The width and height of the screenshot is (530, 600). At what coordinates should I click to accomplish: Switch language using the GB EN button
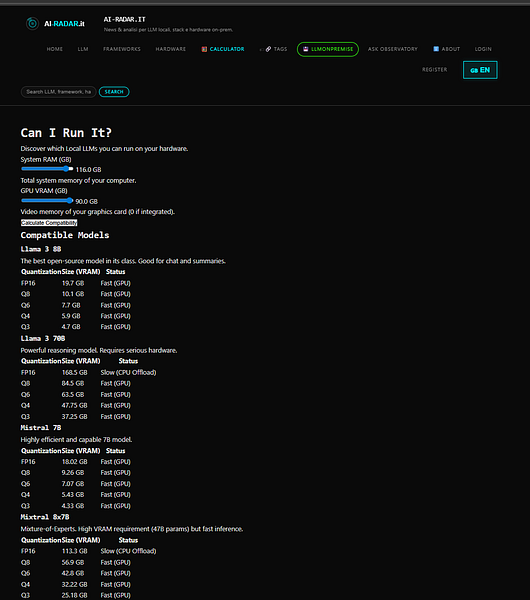[480, 70]
